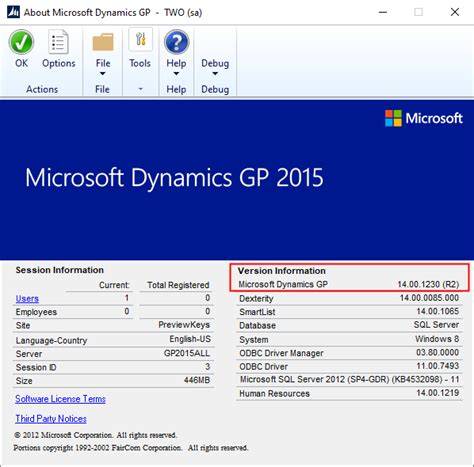Open the Options list icon
This screenshot has width=474, height=467.
(x=58, y=42)
